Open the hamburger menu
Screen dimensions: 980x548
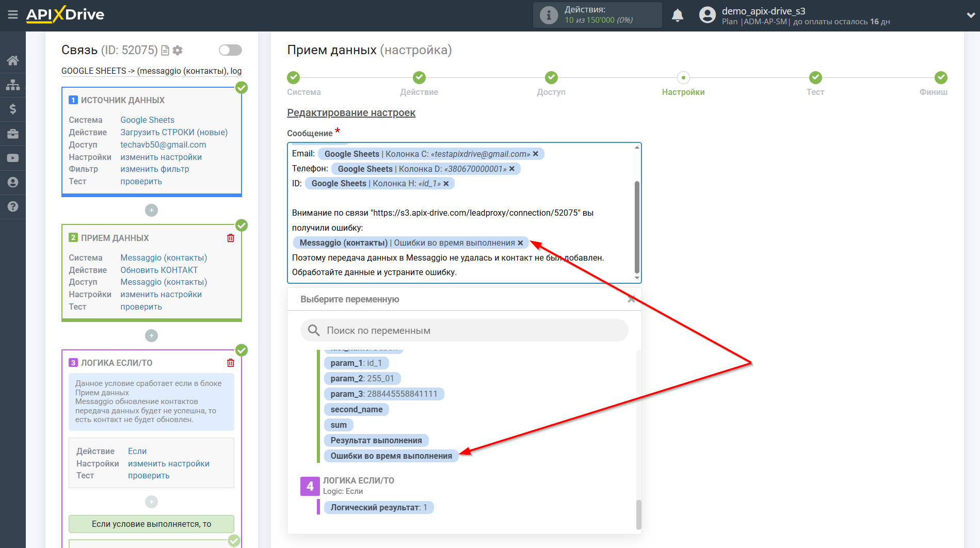[12, 15]
